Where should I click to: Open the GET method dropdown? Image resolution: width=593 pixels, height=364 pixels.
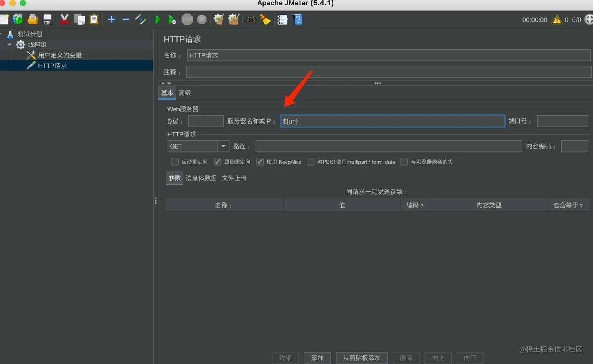coord(223,146)
